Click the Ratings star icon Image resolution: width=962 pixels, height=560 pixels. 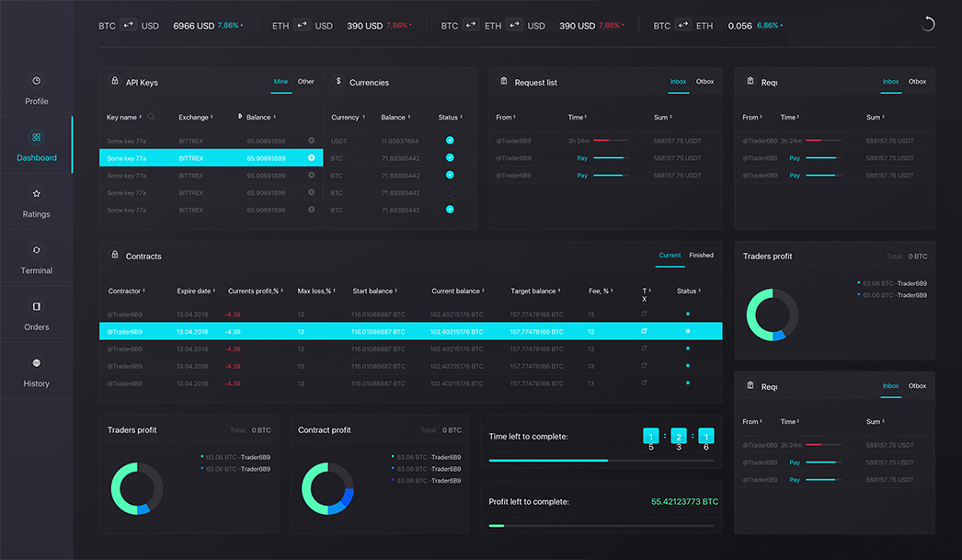36,194
